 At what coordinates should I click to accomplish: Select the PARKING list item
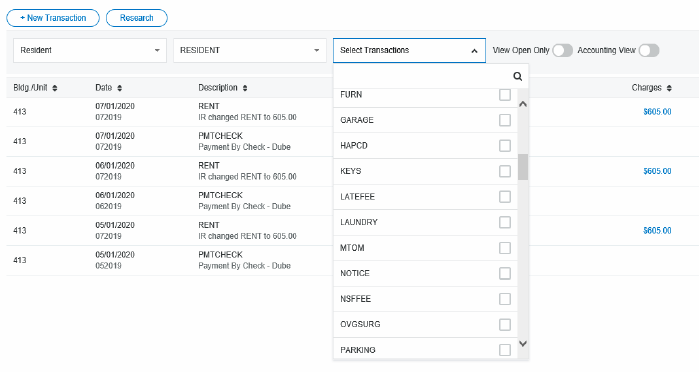[x=425, y=350]
